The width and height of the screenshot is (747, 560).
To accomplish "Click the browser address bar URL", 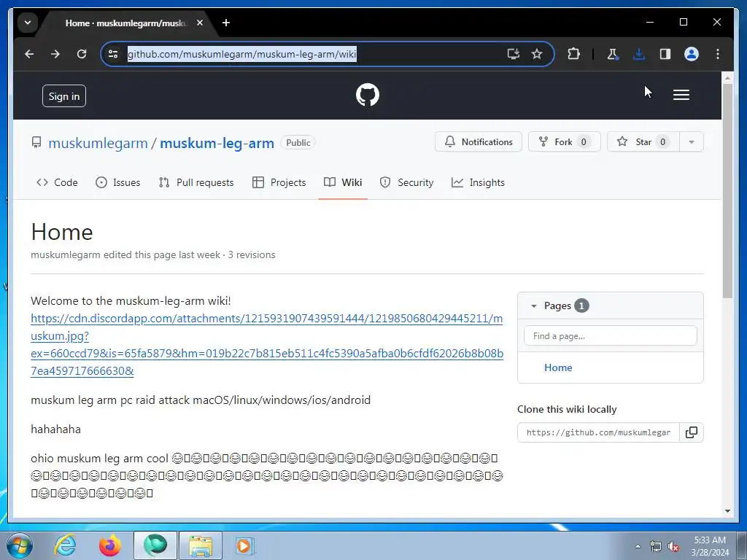I will click(x=242, y=54).
